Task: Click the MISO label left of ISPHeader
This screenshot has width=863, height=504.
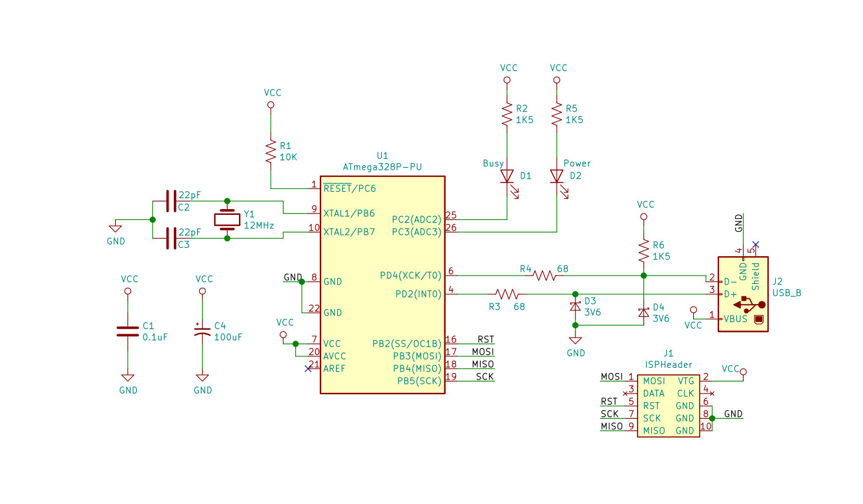Action: point(612,426)
